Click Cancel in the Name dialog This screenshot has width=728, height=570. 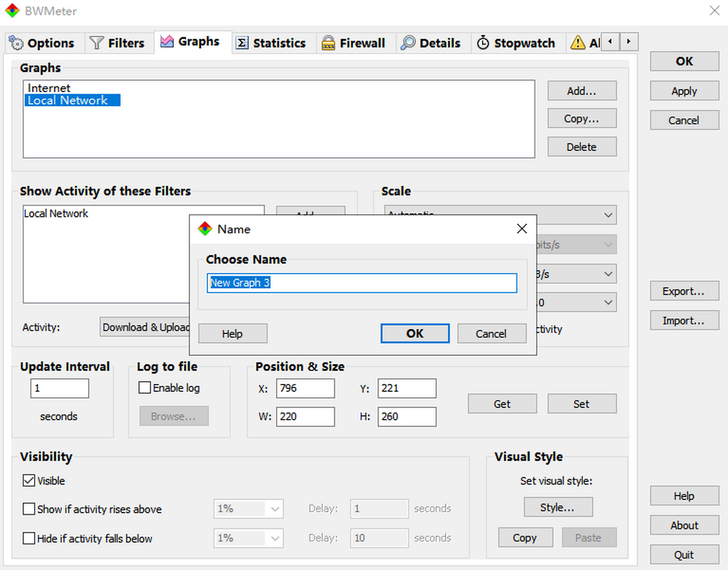[491, 334]
